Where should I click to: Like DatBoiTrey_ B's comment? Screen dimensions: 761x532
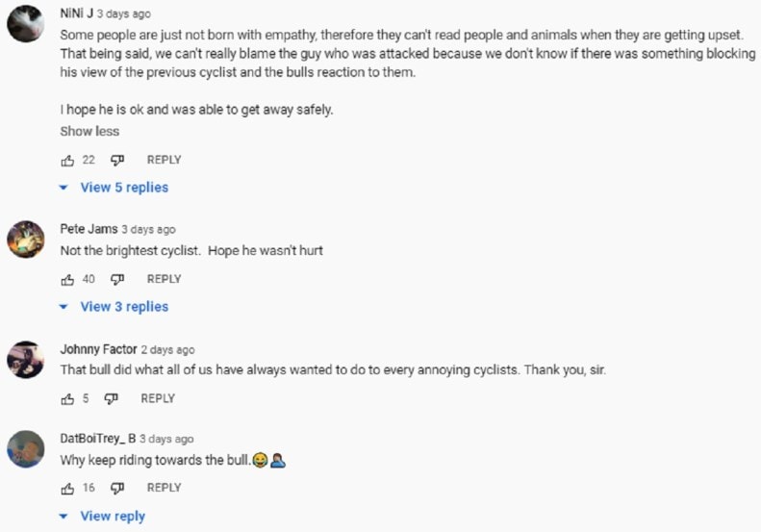67,489
